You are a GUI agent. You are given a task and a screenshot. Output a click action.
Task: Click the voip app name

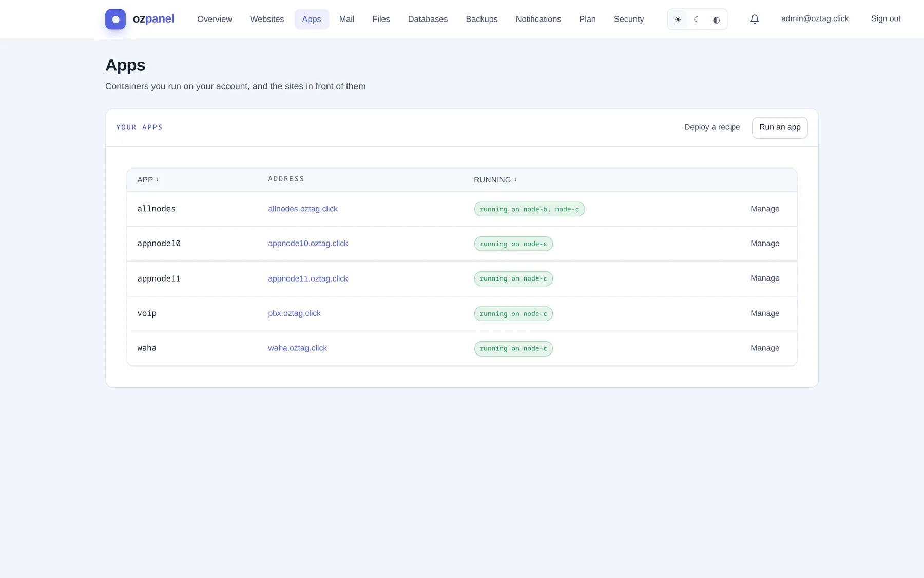(147, 313)
